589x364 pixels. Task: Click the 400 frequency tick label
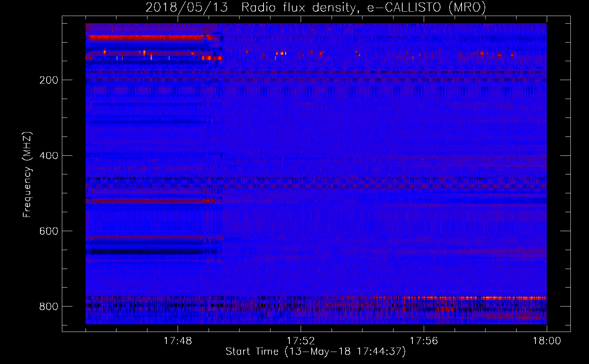[48, 156]
